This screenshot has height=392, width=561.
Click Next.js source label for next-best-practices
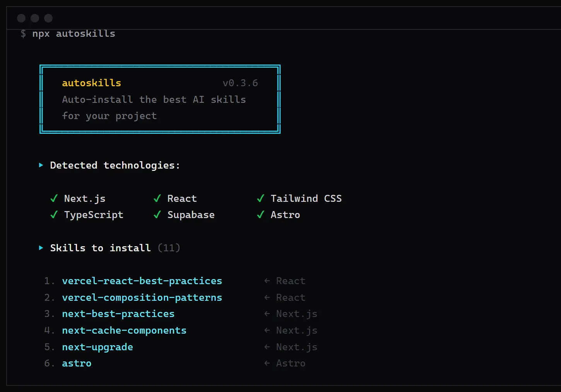tap(297, 314)
